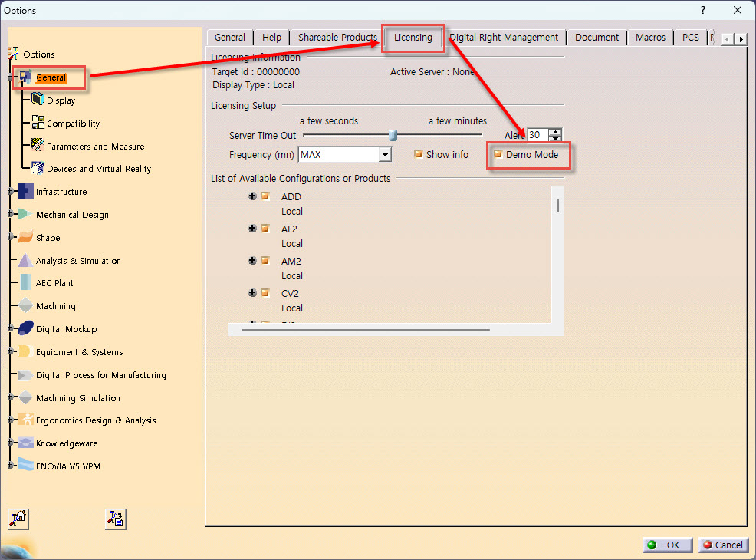The height and width of the screenshot is (560, 756).
Task: Select Display in the options tree
Action: pyautogui.click(x=61, y=100)
